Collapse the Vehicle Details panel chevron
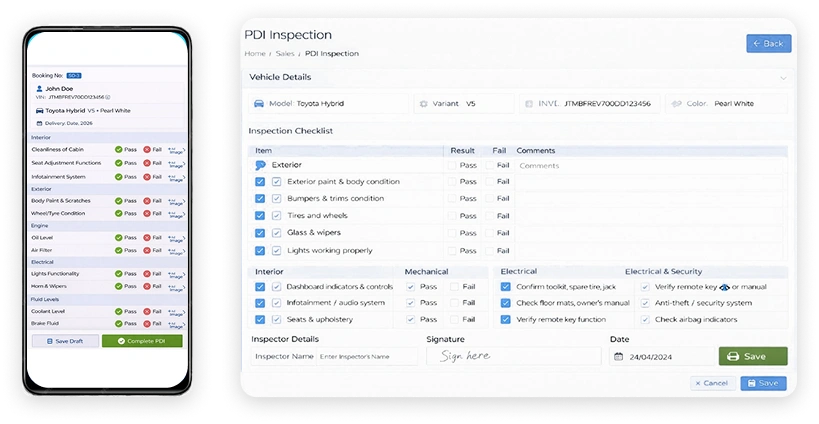This screenshot has width=819, height=424. click(x=783, y=78)
